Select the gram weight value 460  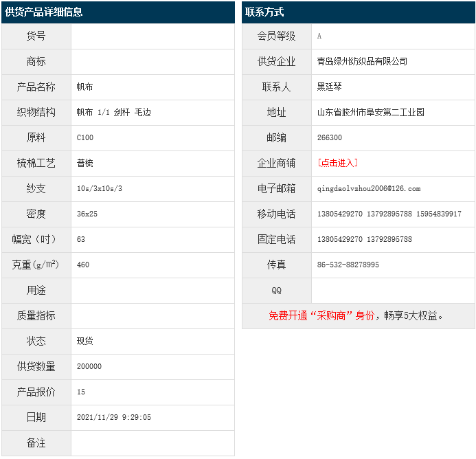click(83, 265)
